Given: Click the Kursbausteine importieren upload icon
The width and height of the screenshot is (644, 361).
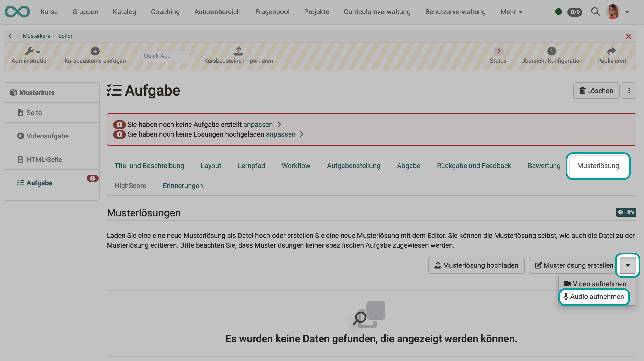Looking at the screenshot, I should (238, 52).
